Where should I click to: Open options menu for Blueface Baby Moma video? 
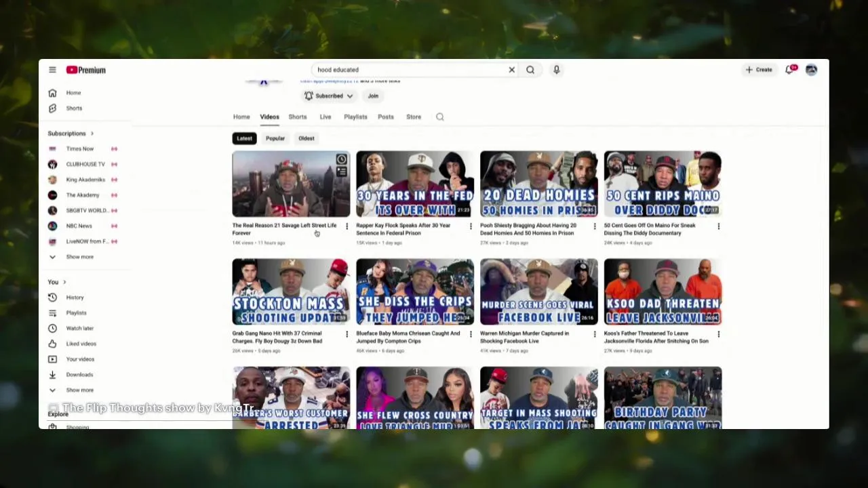click(471, 334)
